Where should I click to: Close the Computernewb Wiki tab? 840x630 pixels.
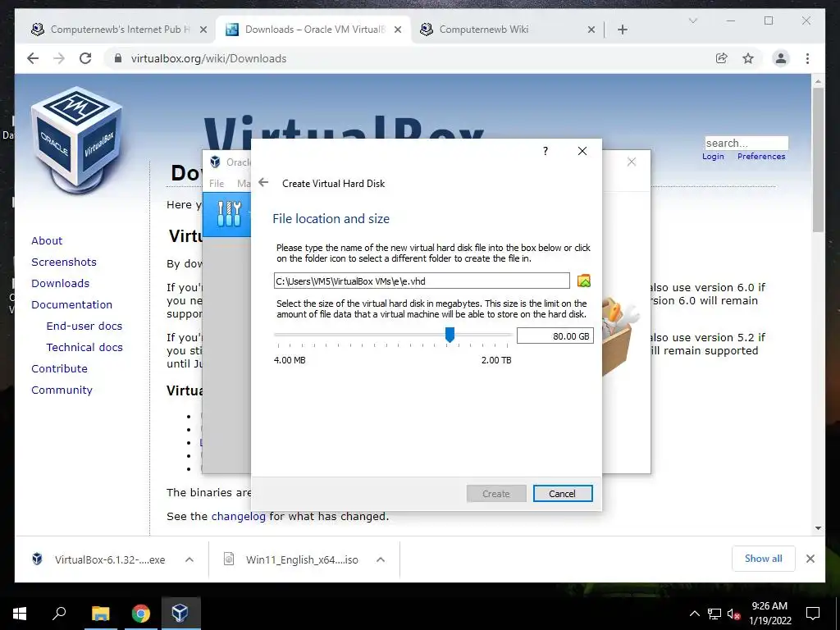pos(591,30)
